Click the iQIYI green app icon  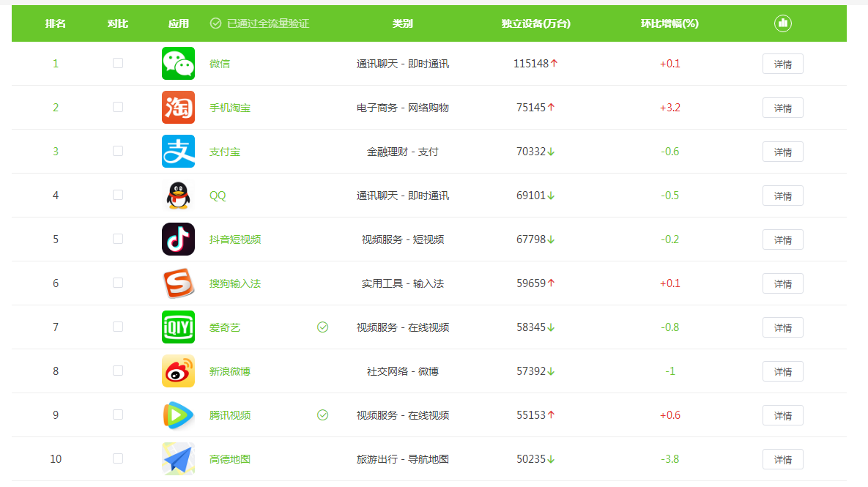coord(178,327)
